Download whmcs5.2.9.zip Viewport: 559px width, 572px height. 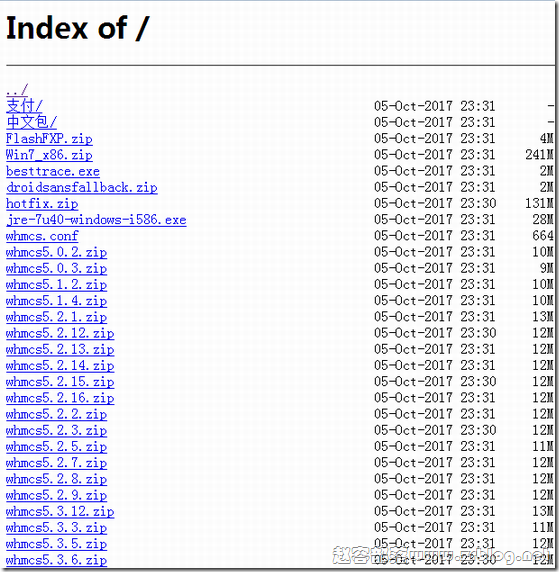[x=57, y=495]
